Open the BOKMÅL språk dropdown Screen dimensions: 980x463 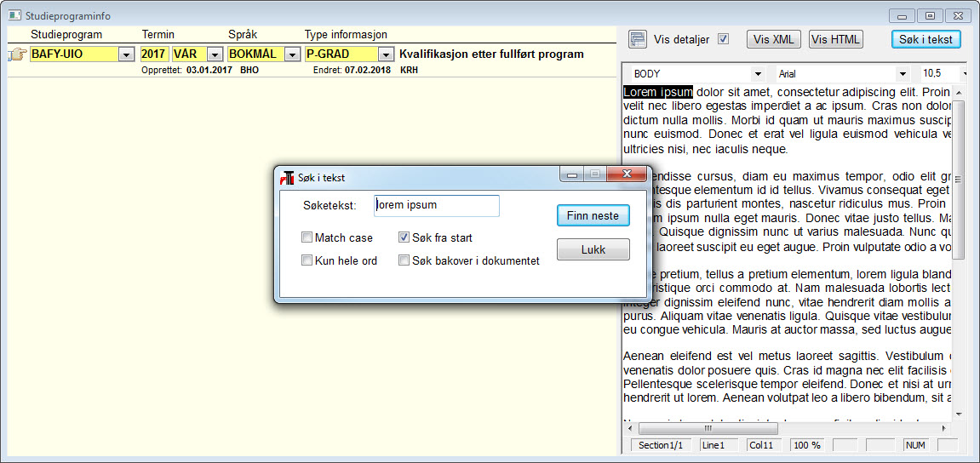(292, 54)
